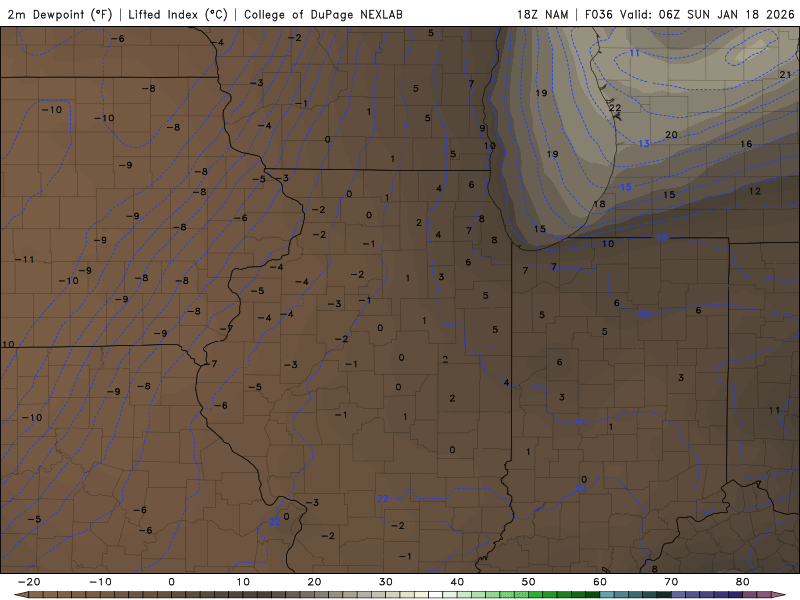This screenshot has width=800, height=600.
Task: Click the "F036" forecast hour text
Action: (599, 14)
